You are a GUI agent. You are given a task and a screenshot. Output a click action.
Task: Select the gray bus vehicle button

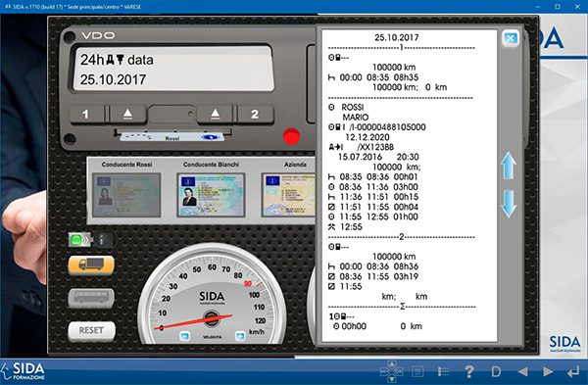pyautogui.click(x=91, y=298)
